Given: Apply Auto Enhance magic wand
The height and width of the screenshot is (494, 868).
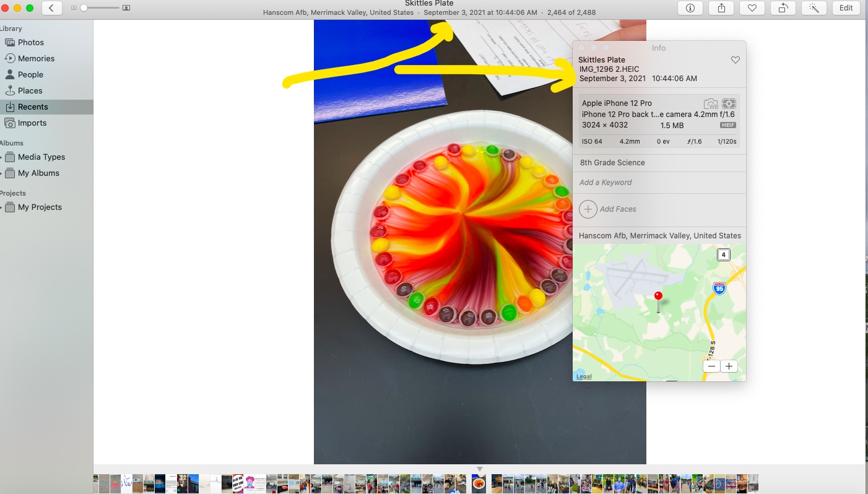Looking at the screenshot, I should (814, 8).
